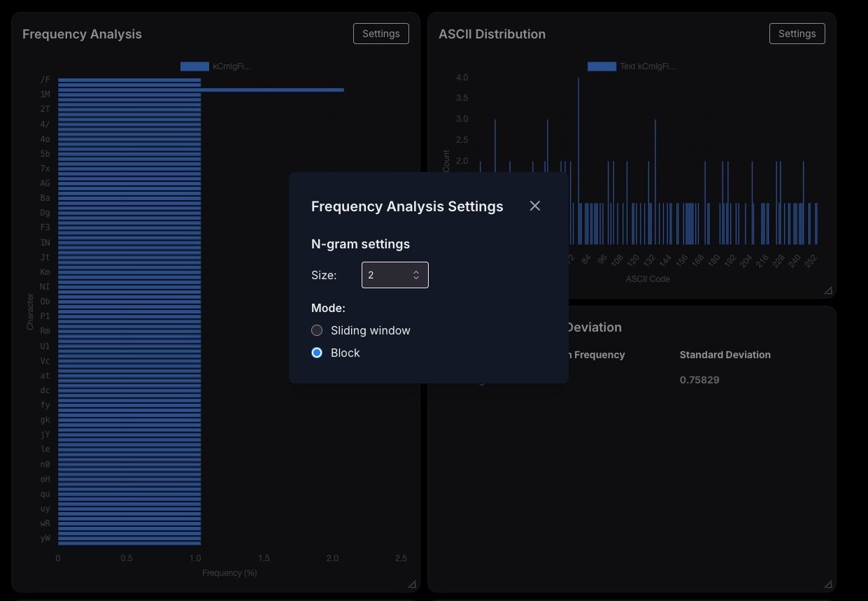Close the Frequency Analysis Settings dialog
The height and width of the screenshot is (601, 868).
tap(535, 206)
